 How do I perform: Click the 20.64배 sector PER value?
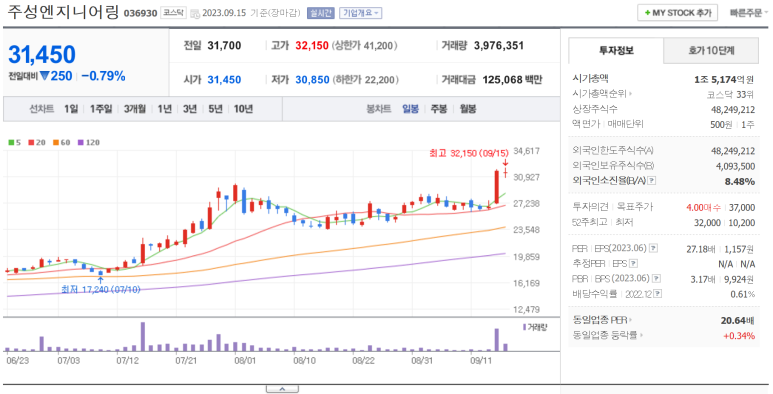pyautogui.click(x=738, y=321)
